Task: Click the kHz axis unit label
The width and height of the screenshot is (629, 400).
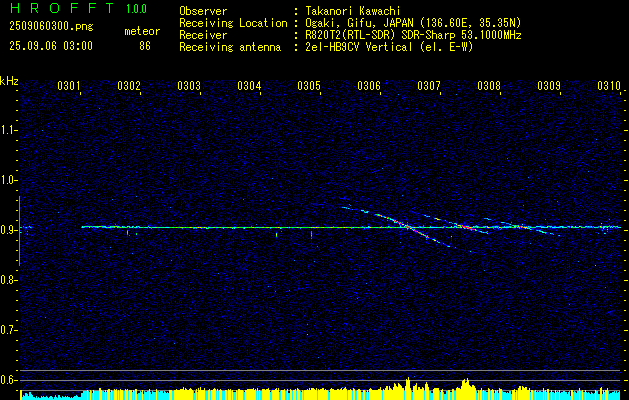Action: coord(9,81)
